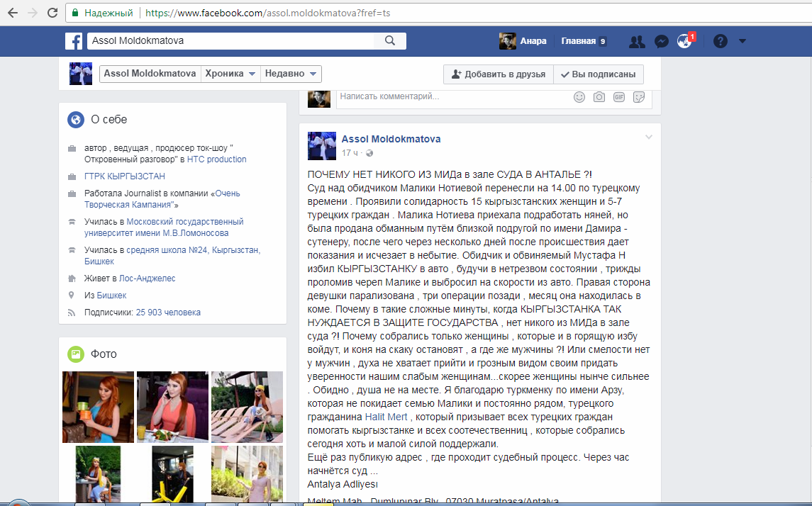Open notifications globe icon

[684, 41]
